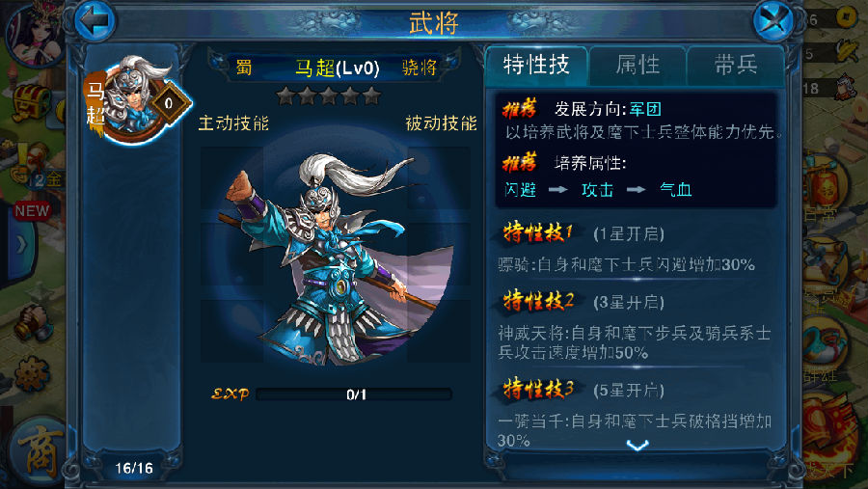The height and width of the screenshot is (489, 868).
Task: Click the 攻击 attribute link
Action: pos(597,190)
